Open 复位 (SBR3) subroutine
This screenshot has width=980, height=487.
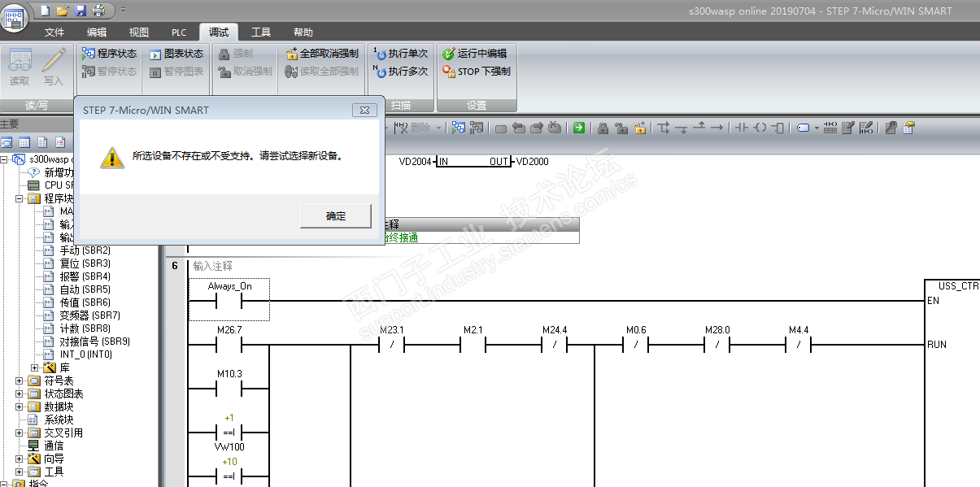pyautogui.click(x=85, y=263)
